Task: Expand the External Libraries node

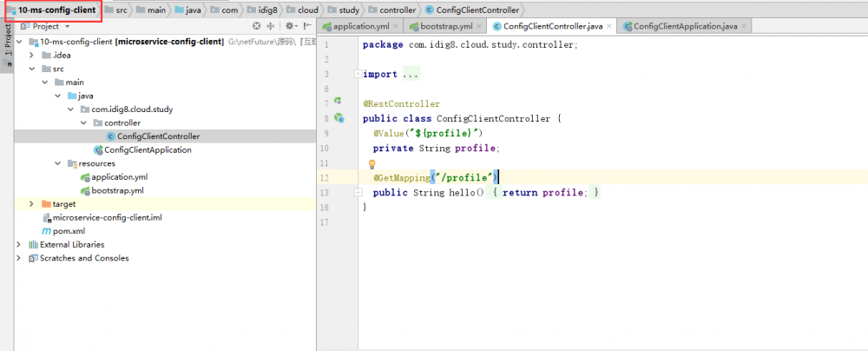Action: [x=19, y=244]
